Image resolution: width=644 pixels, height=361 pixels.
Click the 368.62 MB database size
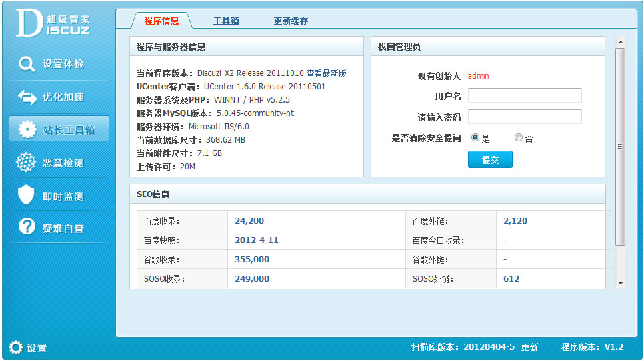pyautogui.click(x=225, y=139)
